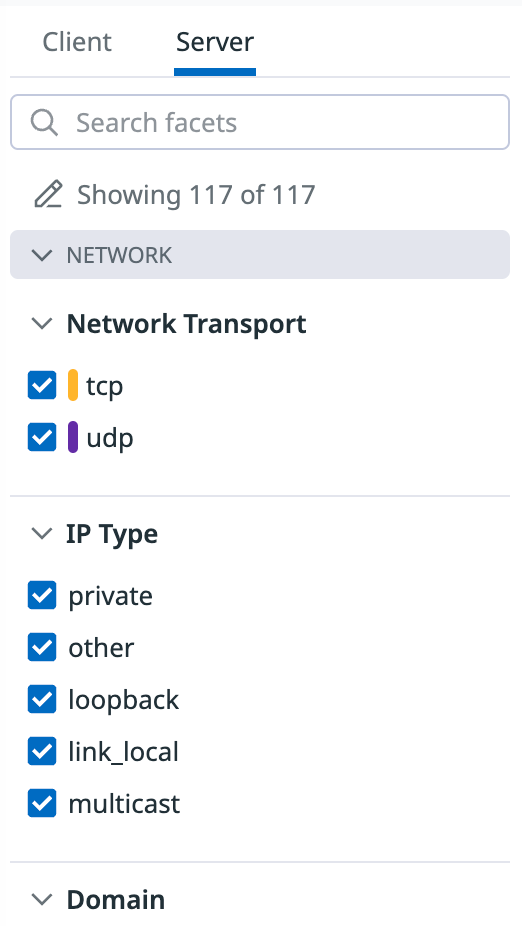This screenshot has height=926, width=522.
Task: Select the Server tab
Action: point(215,42)
